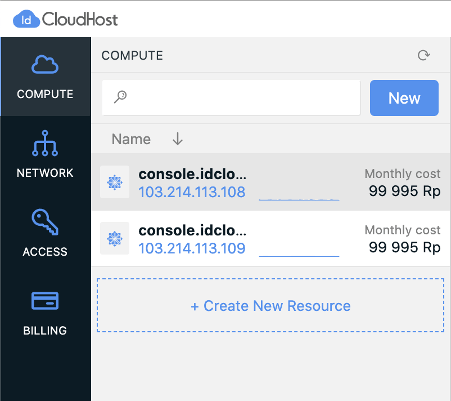Open the Compute section in the sidebar
The width and height of the screenshot is (451, 401).
[x=45, y=77]
